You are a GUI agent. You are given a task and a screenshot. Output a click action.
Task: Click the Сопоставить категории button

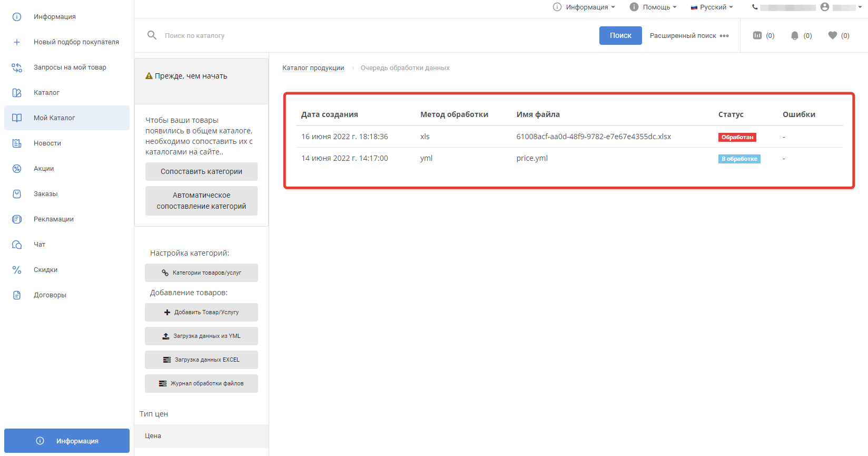click(x=201, y=171)
